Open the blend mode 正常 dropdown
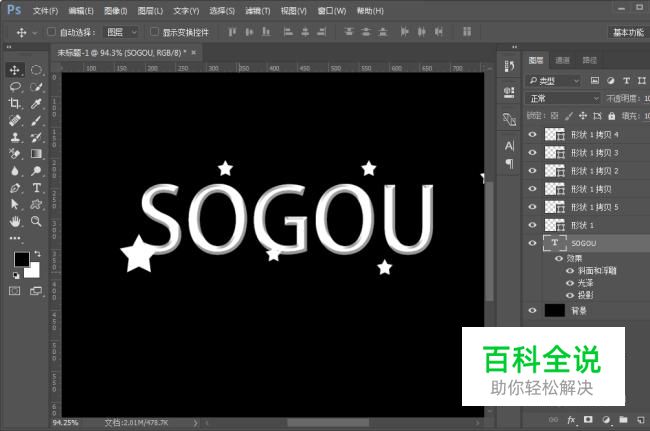 click(x=563, y=99)
